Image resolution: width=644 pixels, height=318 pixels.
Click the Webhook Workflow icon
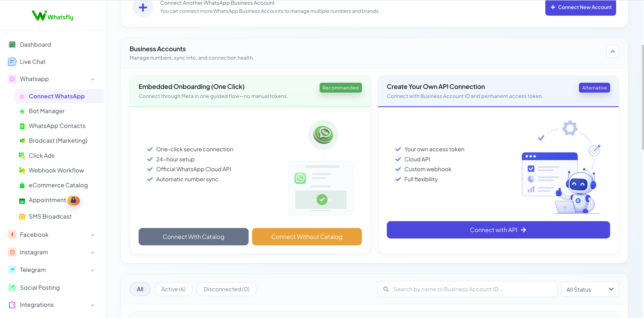[22, 171]
